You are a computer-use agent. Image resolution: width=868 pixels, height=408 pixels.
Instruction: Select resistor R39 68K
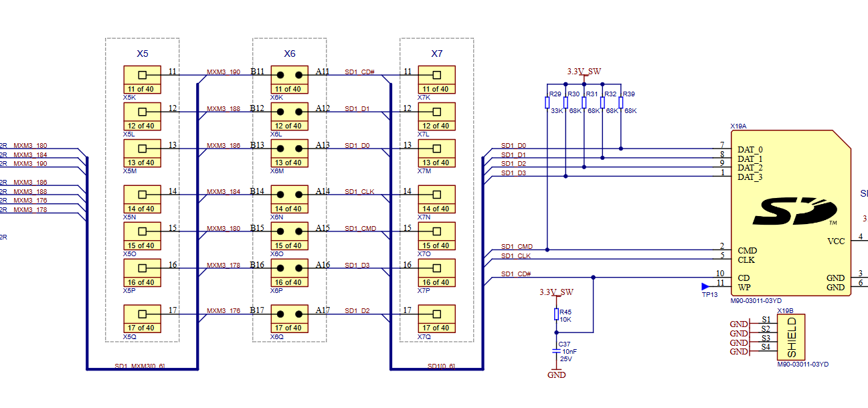click(621, 102)
